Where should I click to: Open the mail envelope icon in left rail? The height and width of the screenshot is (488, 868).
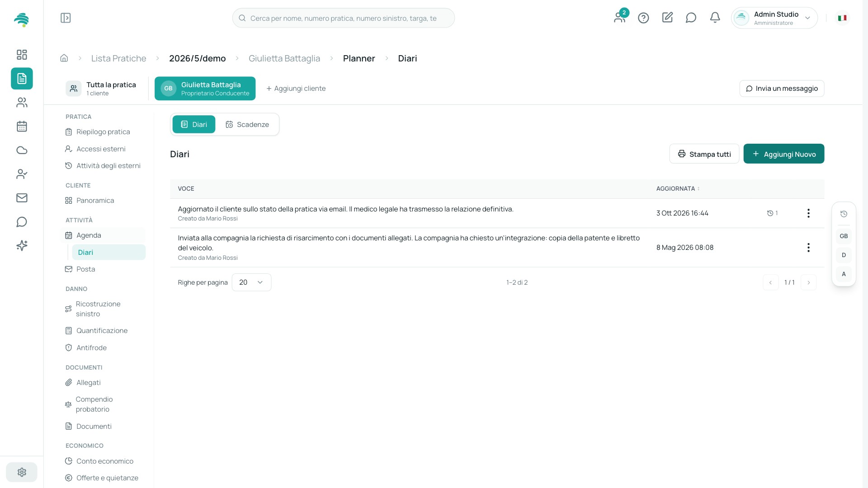click(x=22, y=198)
